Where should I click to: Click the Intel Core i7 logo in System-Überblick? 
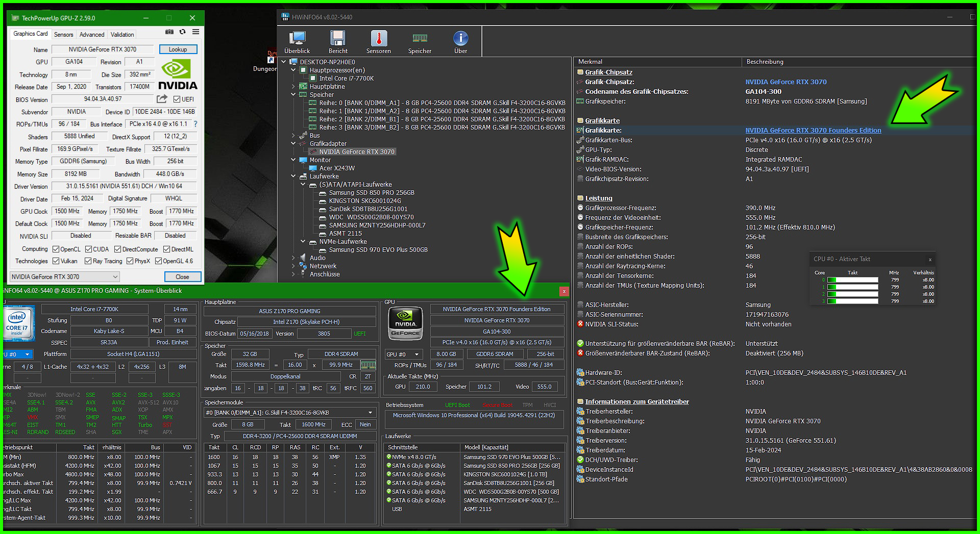click(18, 323)
